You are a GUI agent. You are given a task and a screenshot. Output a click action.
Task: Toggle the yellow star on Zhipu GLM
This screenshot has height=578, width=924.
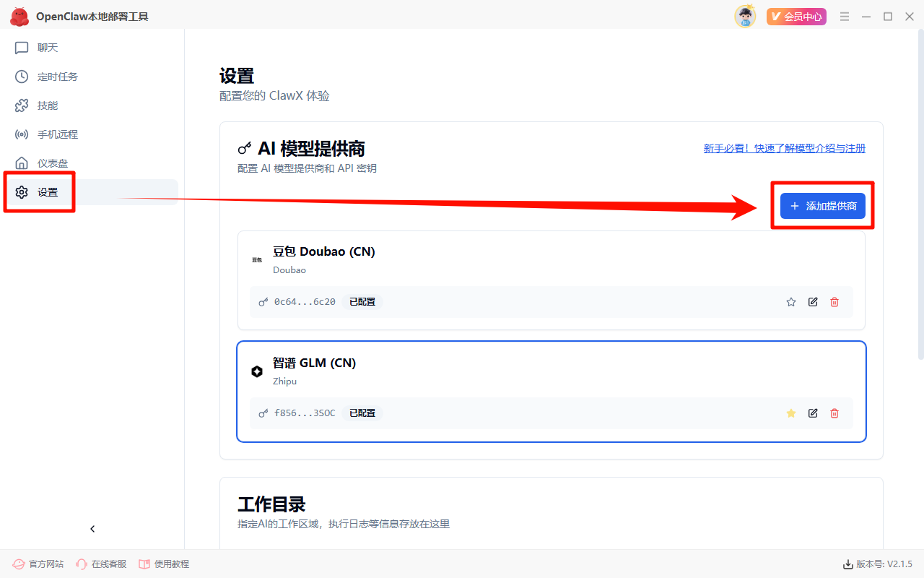(791, 413)
